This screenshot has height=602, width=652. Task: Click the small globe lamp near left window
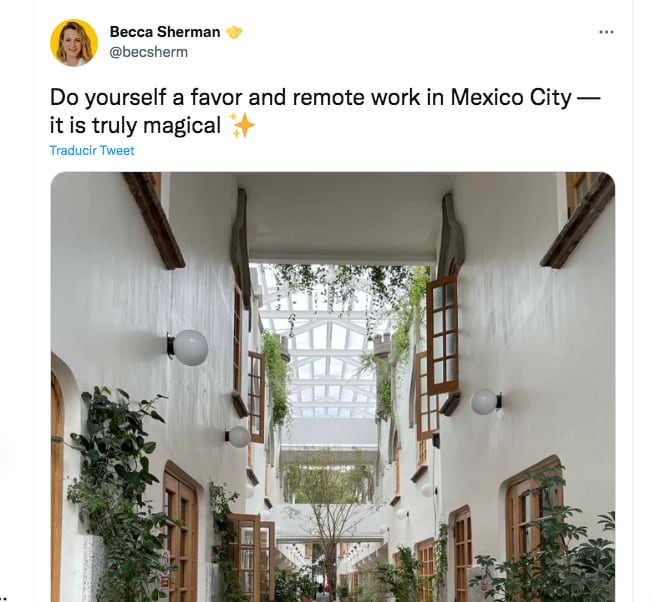coord(238,437)
